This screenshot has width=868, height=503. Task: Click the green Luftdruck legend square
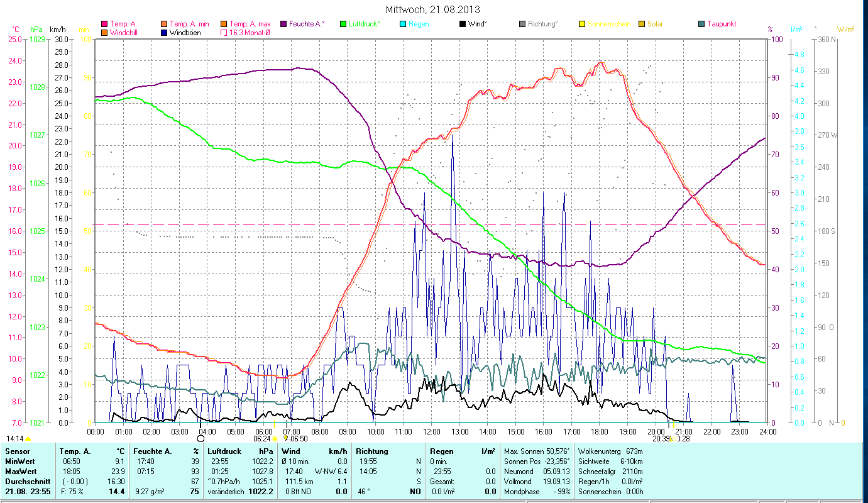[343, 24]
